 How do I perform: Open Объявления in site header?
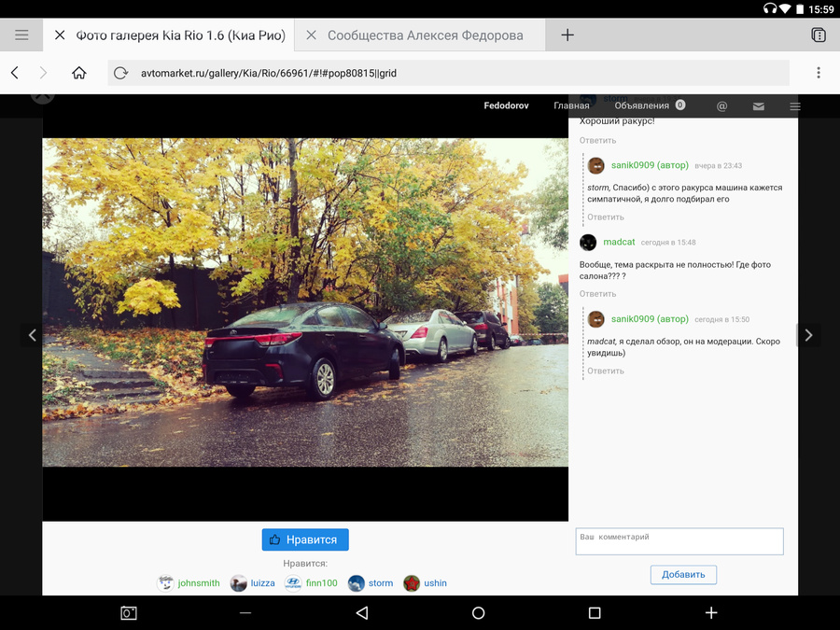tap(642, 105)
